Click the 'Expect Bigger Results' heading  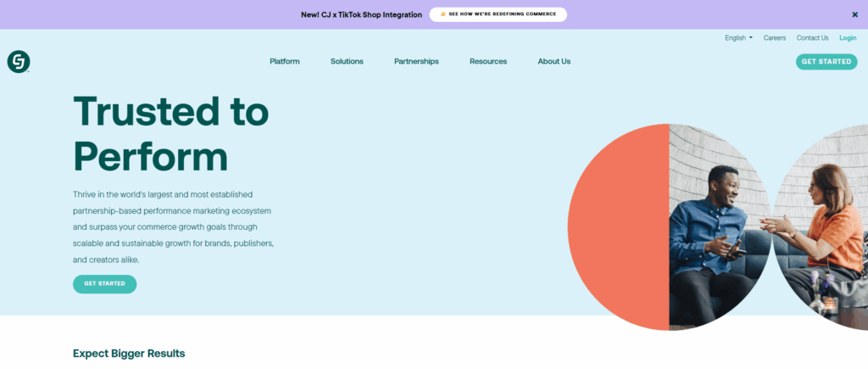tap(129, 353)
